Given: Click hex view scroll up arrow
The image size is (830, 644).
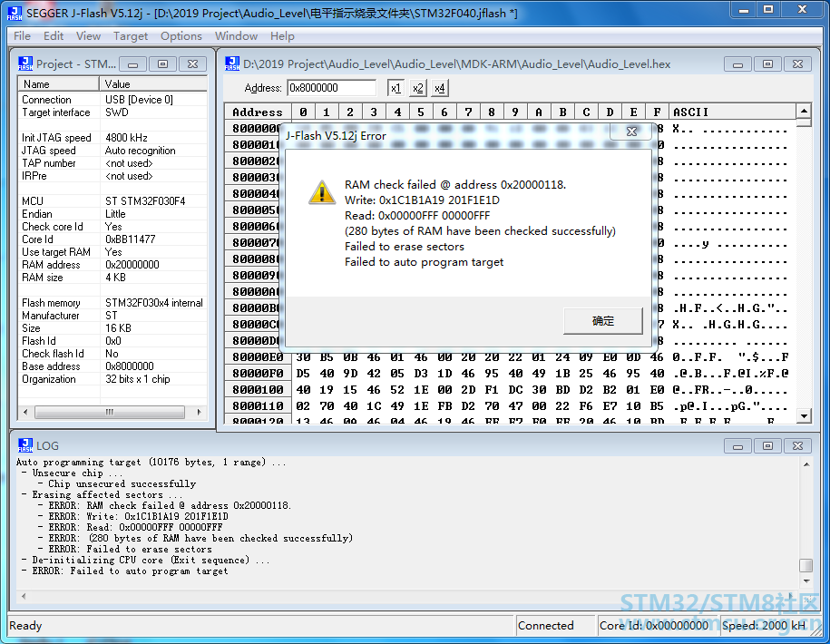Looking at the screenshot, I should 804,112.
